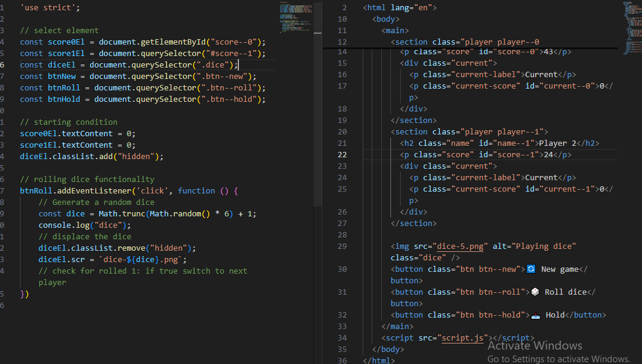642x364 pixels.
Task: Click the JavaScript editor's vertical scrollbar
Action: (x=317, y=102)
